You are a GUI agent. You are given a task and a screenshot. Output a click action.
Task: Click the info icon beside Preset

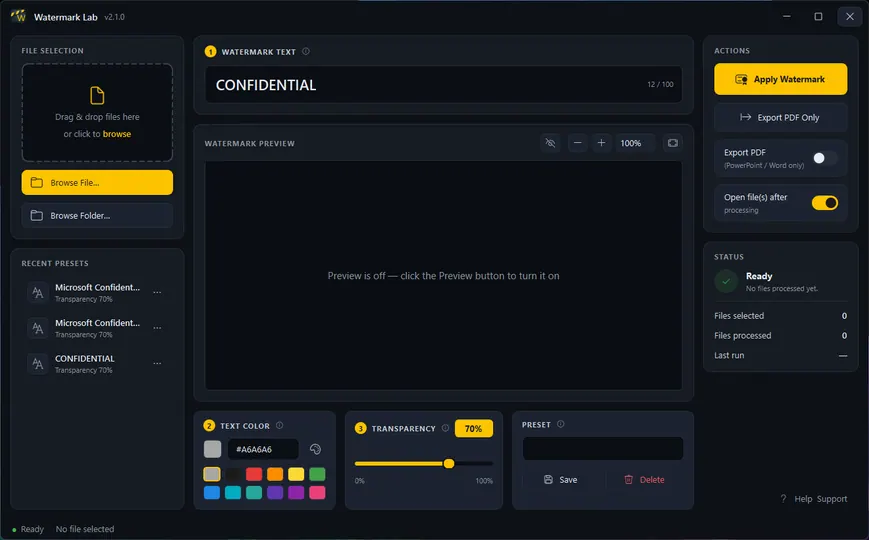(x=561, y=424)
